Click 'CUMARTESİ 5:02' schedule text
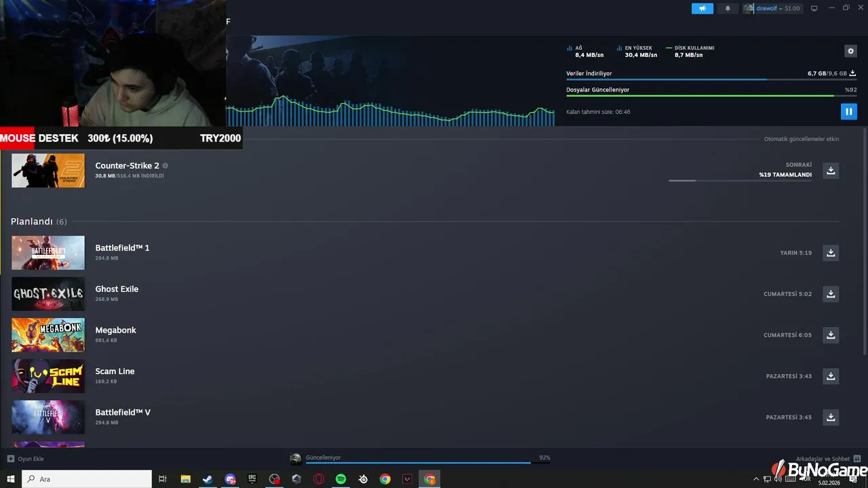This screenshot has height=488, width=868. [787, 294]
